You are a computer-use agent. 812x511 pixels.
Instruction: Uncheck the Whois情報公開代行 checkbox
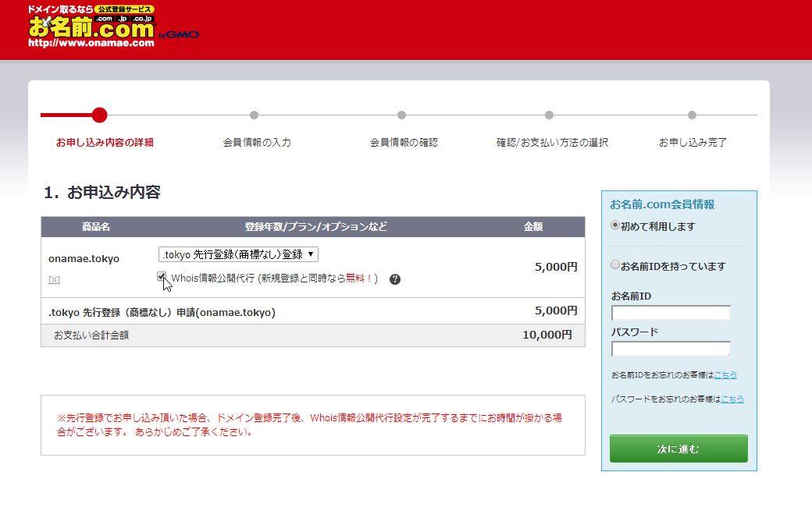[x=162, y=277]
